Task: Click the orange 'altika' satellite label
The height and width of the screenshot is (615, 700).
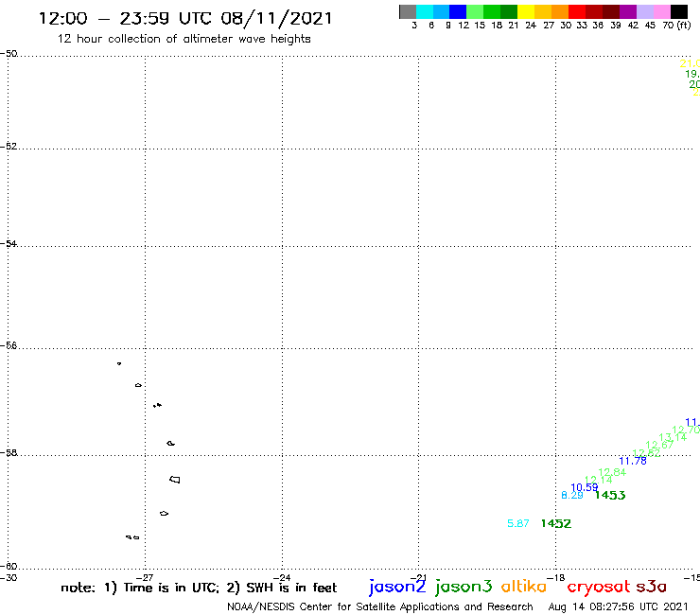Action: pyautogui.click(x=524, y=586)
